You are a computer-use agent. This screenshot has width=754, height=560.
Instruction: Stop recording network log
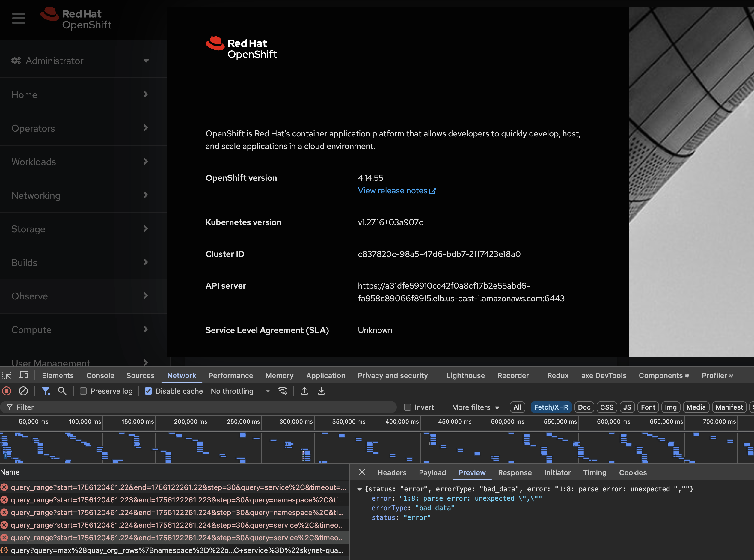(x=7, y=391)
